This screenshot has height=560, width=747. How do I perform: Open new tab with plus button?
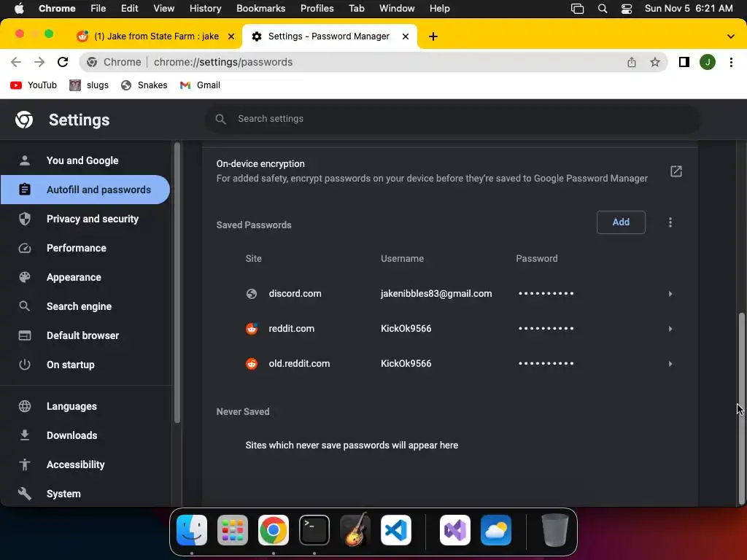[433, 36]
